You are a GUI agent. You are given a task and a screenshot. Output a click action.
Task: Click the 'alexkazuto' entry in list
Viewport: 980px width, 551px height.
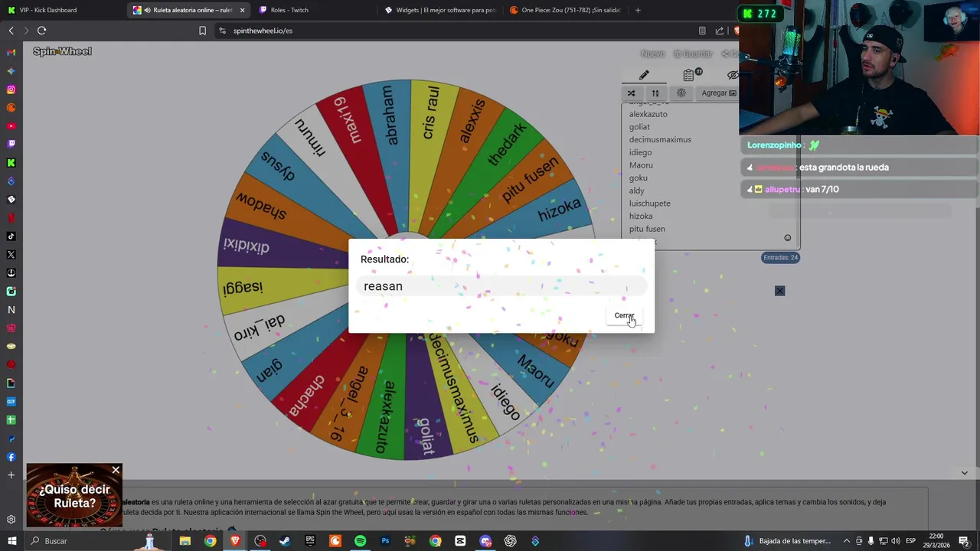pyautogui.click(x=648, y=114)
